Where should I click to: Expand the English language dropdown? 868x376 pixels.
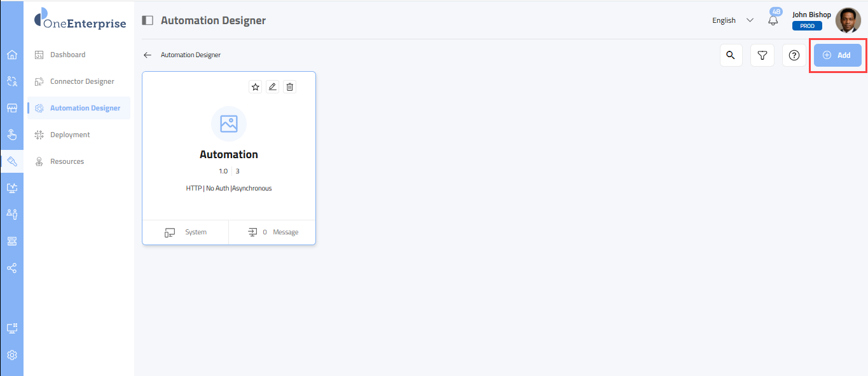coord(733,20)
